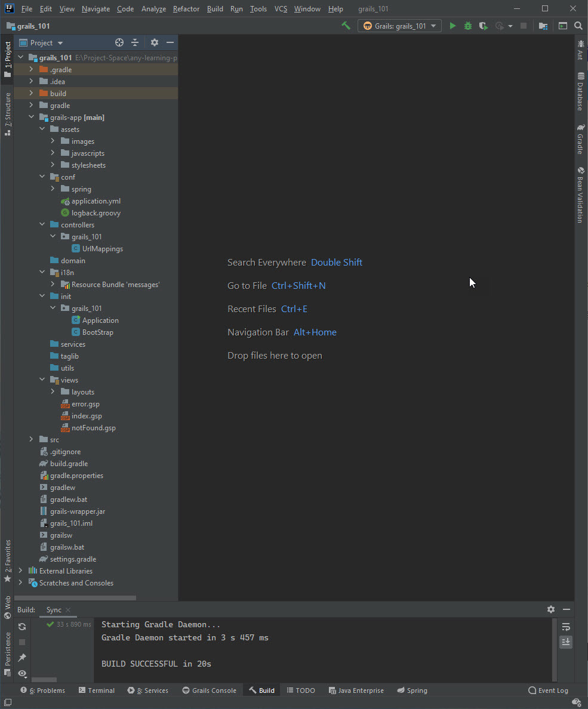Expand the stylesheets folder
This screenshot has height=709, width=588.
point(53,165)
